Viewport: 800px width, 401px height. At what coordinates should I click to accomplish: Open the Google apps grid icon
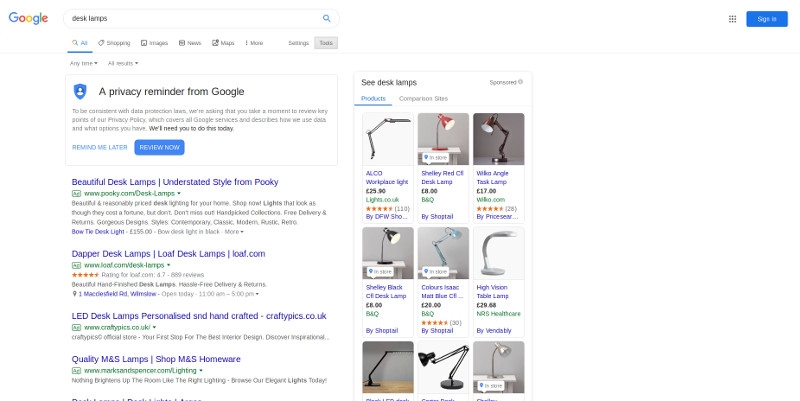point(732,19)
